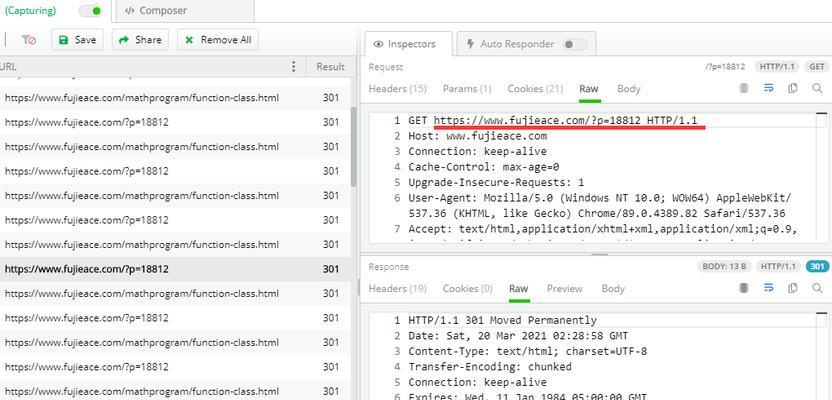This screenshot has width=832, height=400.
Task: Save the captured sessions
Action: pos(77,40)
